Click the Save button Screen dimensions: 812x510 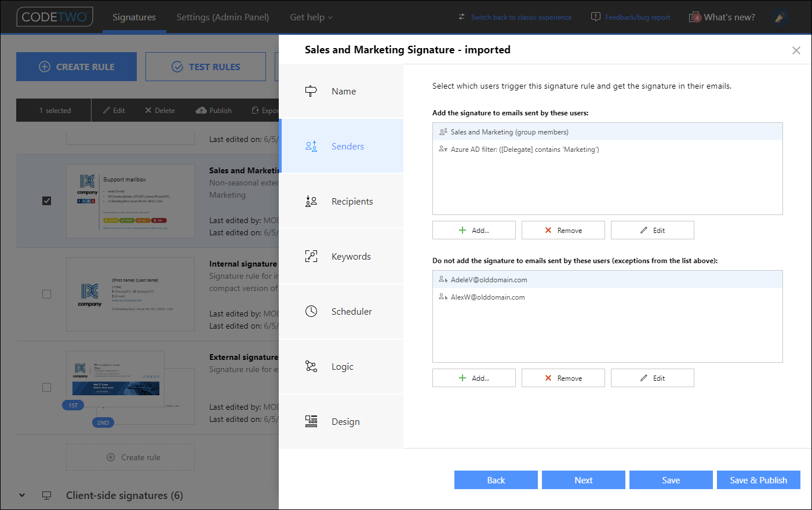(x=671, y=480)
